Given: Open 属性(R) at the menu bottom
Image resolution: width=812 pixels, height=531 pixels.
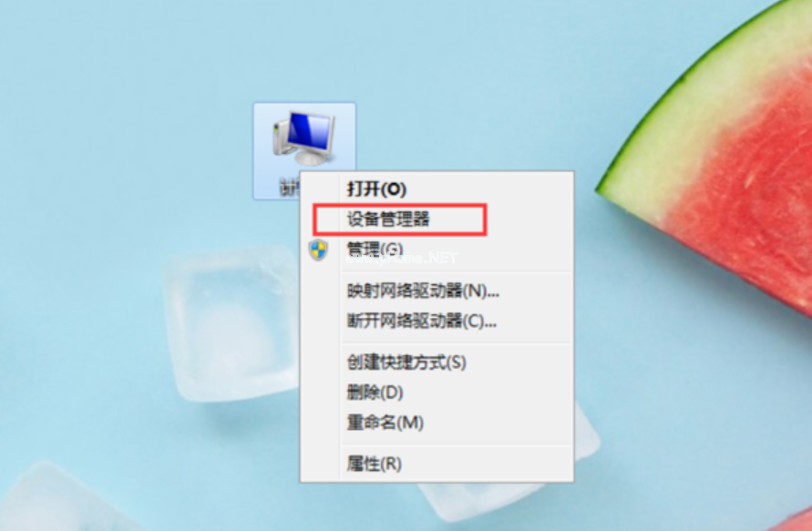Looking at the screenshot, I should 374,464.
